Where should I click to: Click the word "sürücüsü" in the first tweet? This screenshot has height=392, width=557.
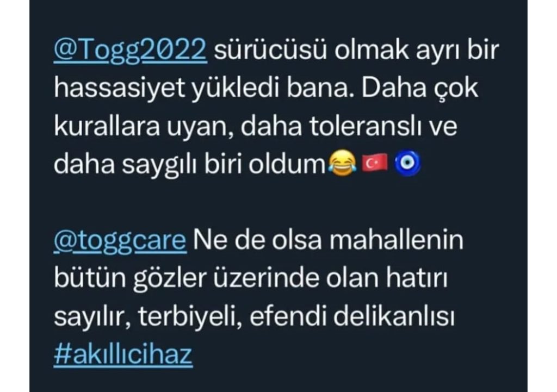pos(270,51)
